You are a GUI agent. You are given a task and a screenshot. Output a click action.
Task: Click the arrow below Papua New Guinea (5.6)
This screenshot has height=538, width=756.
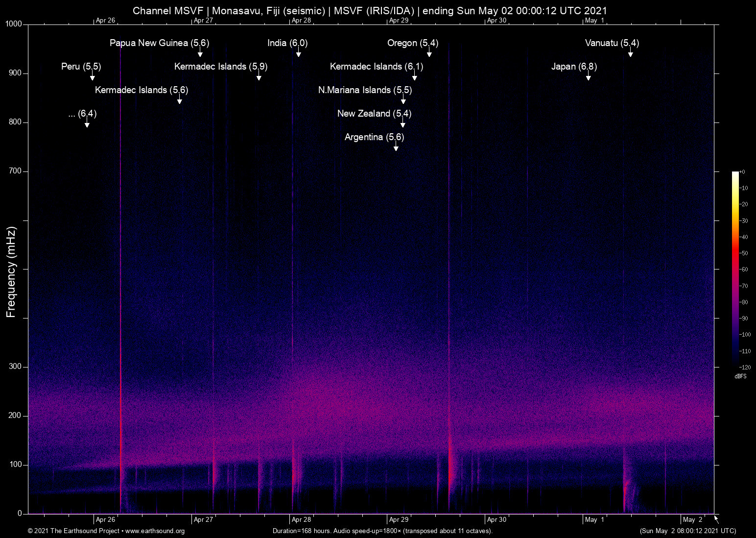click(x=200, y=53)
